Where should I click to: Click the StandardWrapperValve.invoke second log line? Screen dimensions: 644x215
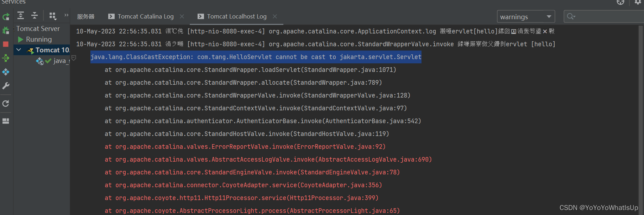tap(316, 44)
